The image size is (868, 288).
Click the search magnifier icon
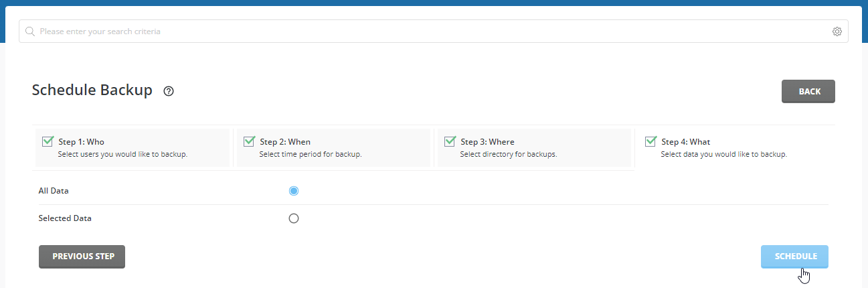click(29, 31)
